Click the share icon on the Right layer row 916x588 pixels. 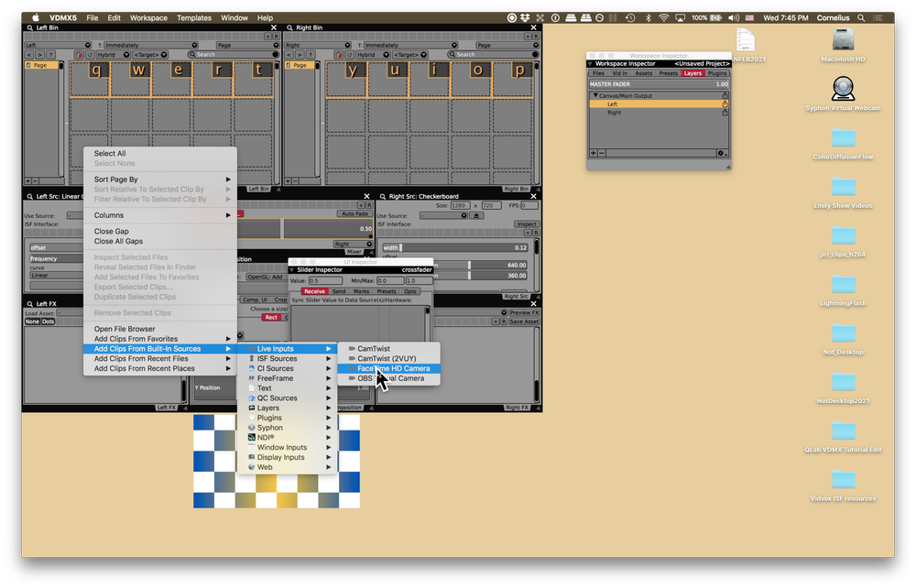[725, 112]
